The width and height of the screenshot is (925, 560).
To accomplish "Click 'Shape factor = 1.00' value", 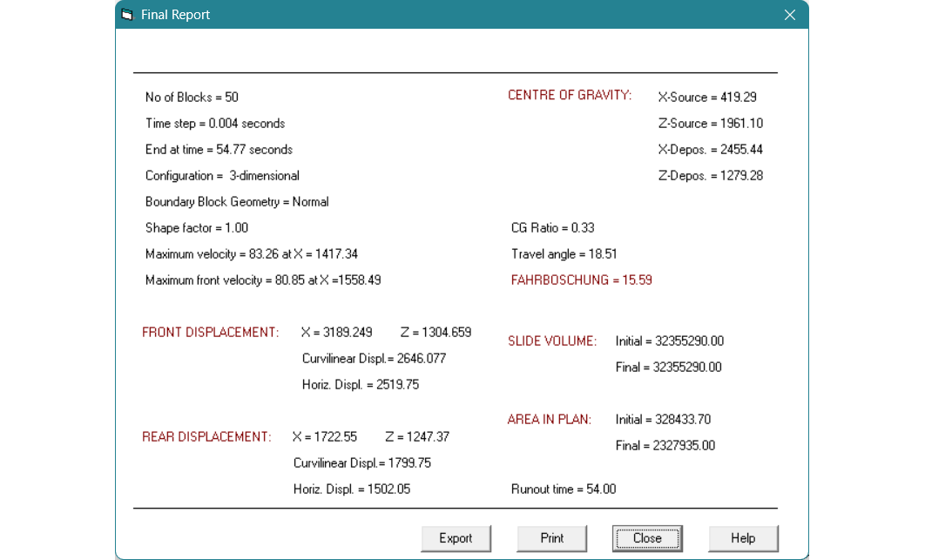I will coord(197,228).
